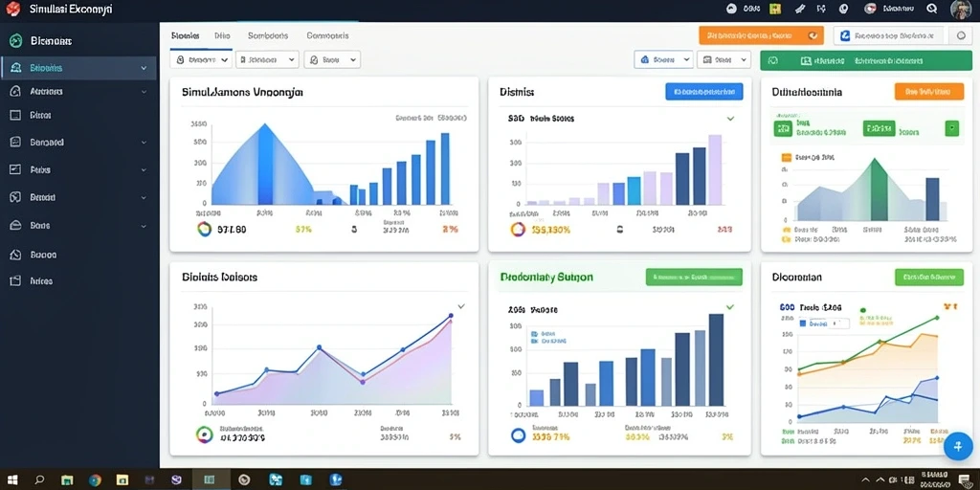
Task: Click the check mark above the 'Biolaits' line chart
Action: (461, 306)
